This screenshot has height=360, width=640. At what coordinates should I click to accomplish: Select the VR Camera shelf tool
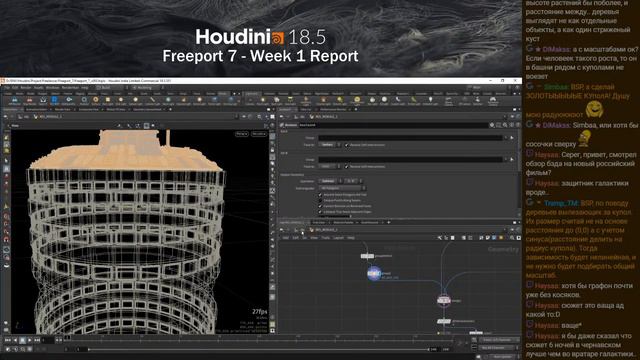(x=464, y=100)
